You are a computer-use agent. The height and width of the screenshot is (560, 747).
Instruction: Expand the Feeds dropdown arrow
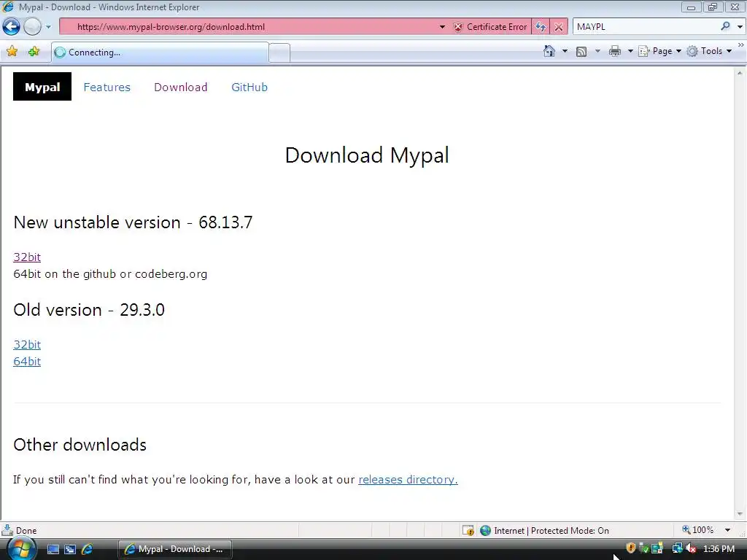click(597, 51)
